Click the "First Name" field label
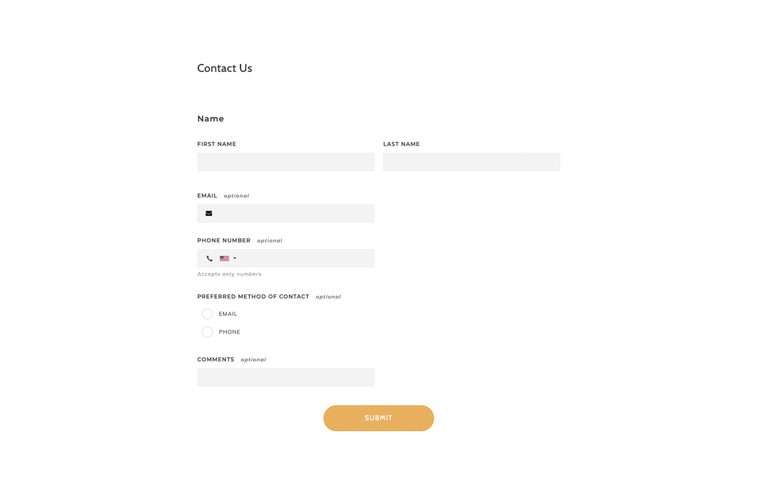This screenshot has height=494, width=758. tap(216, 144)
